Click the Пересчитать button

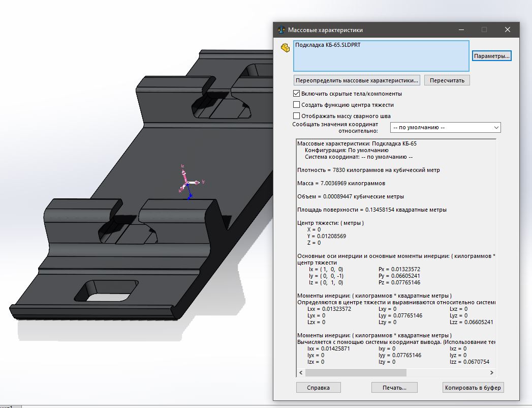point(447,80)
